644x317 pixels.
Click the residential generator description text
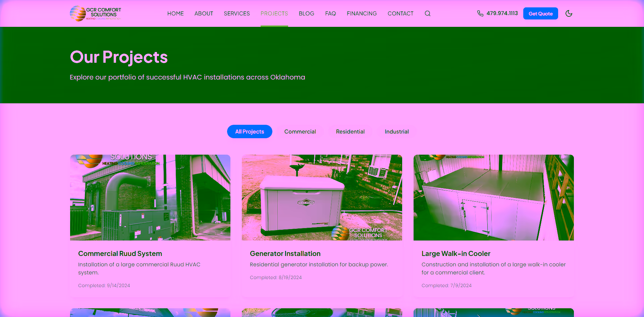pos(319,264)
